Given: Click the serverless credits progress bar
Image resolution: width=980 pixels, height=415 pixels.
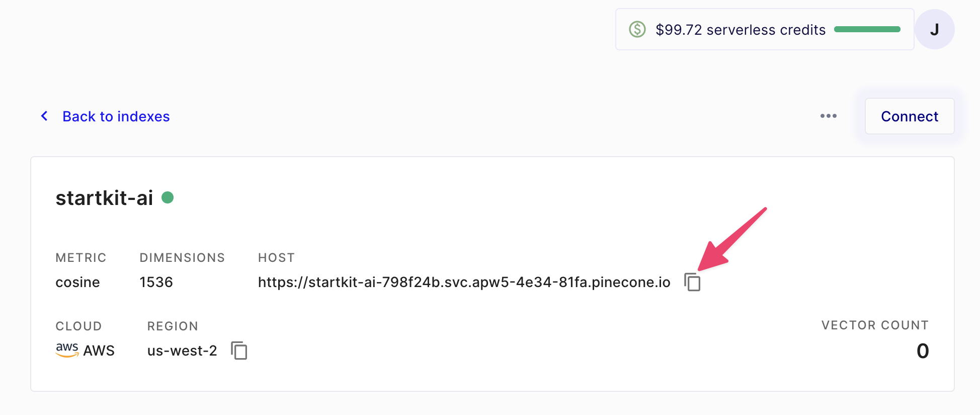Looking at the screenshot, I should (867, 30).
